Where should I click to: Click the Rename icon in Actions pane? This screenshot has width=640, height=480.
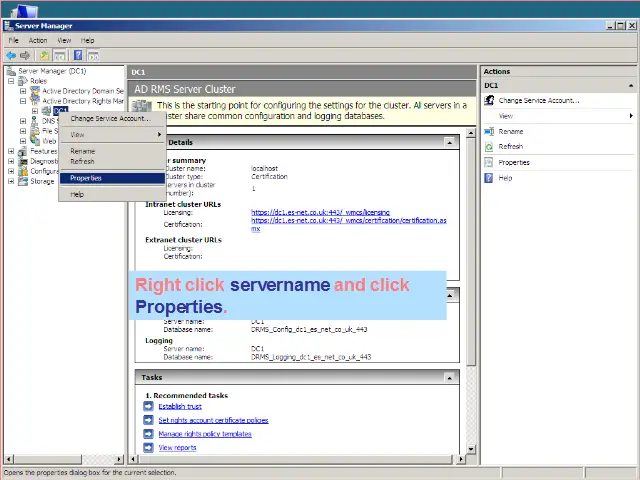(489, 131)
